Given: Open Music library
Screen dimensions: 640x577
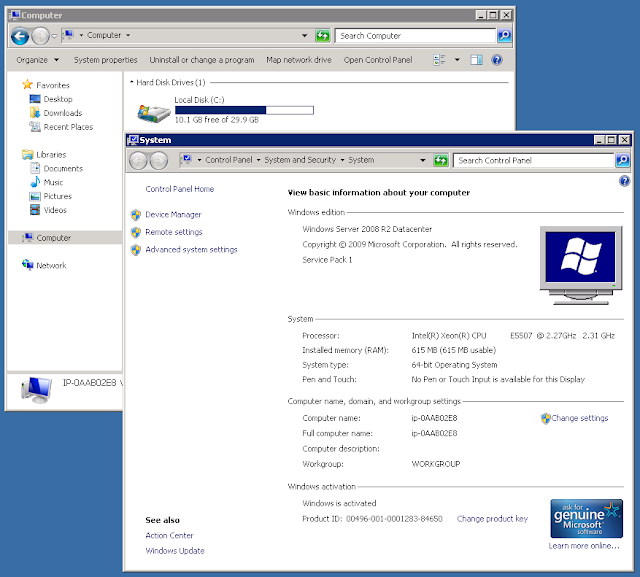Looking at the screenshot, I should pos(53,182).
